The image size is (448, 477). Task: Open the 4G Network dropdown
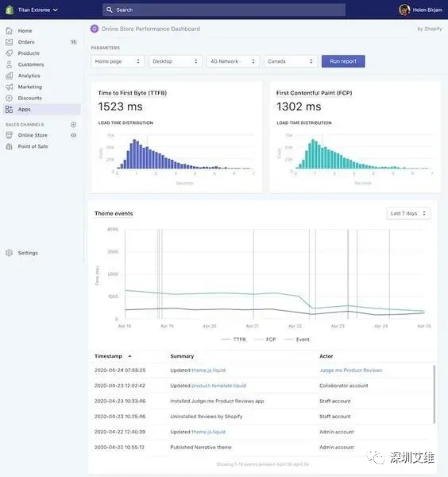[233, 61]
